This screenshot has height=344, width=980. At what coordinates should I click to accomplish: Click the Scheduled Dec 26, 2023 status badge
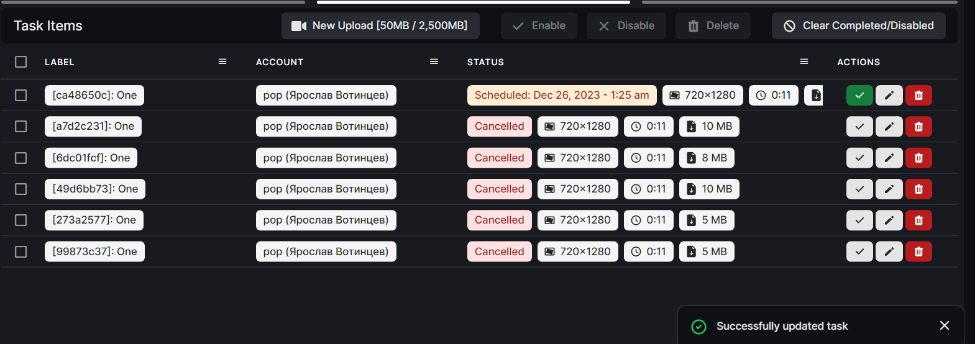(x=562, y=95)
